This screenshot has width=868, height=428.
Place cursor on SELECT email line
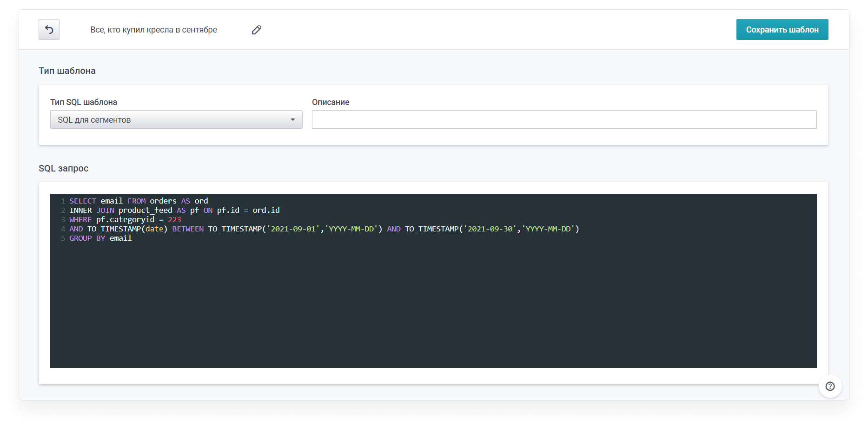[x=139, y=201]
